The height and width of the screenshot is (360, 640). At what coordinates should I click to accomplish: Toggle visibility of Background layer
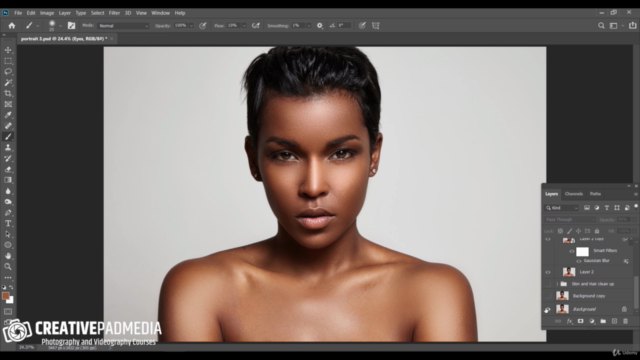click(x=547, y=309)
